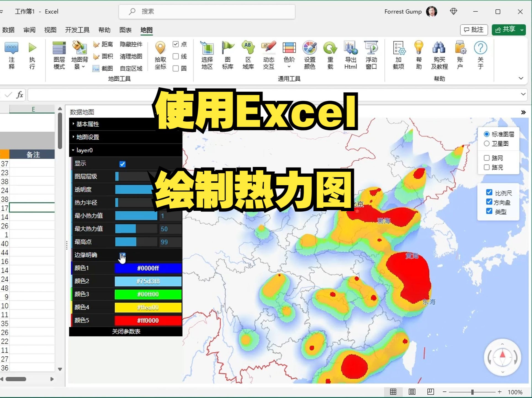Click the 浮动窗口 floating window icon
This screenshot has width=532, height=398.
click(x=371, y=48)
